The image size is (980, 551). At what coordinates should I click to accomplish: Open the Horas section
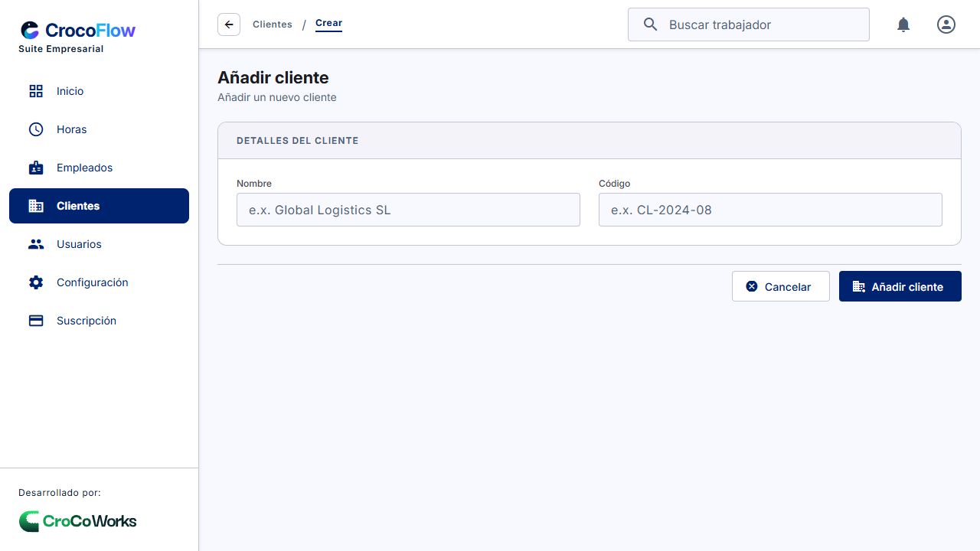(x=99, y=129)
